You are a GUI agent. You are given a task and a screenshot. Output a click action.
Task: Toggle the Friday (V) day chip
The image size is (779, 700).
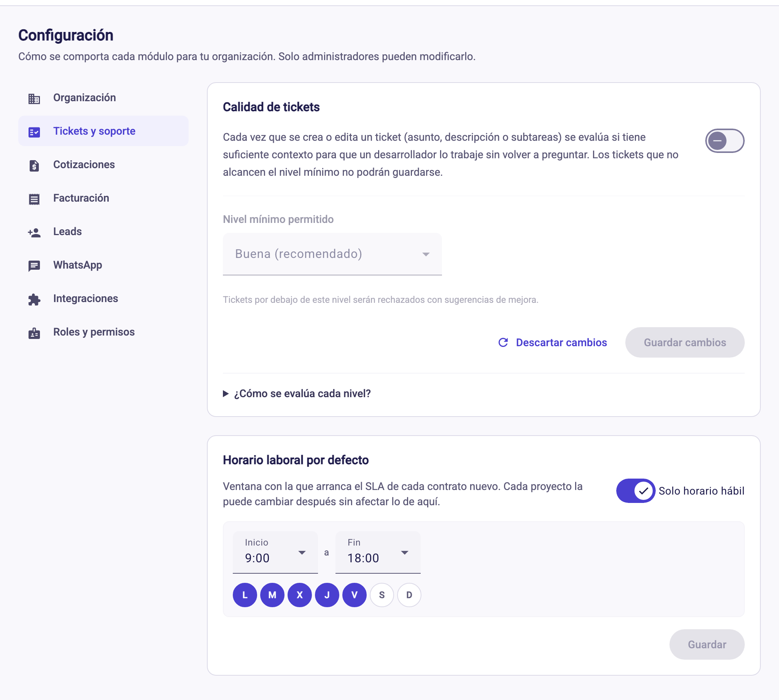355,595
